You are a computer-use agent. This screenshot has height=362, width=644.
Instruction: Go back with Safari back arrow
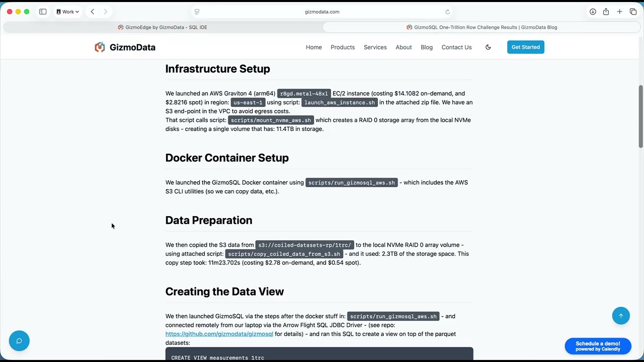pyautogui.click(x=92, y=12)
